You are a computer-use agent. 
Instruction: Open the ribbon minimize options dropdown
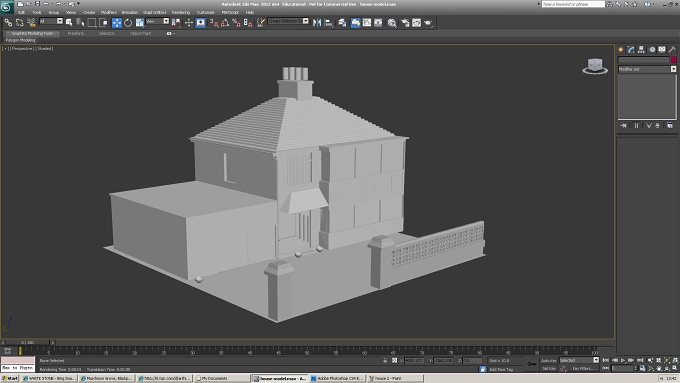170,33
